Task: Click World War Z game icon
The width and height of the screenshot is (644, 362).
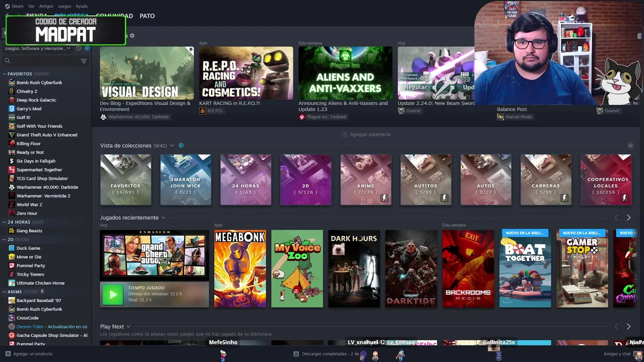Action: (x=12, y=205)
